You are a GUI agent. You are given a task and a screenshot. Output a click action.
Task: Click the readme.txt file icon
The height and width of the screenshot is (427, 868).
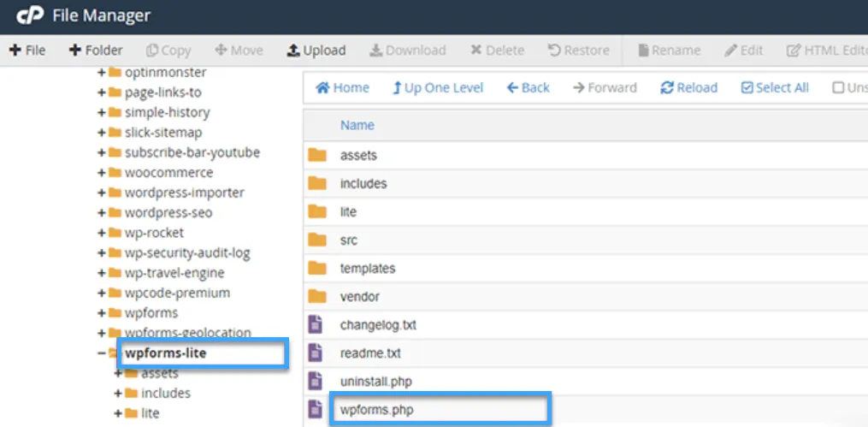pyautogui.click(x=315, y=353)
